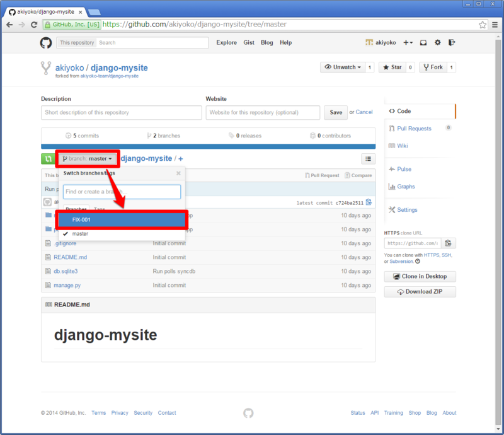Open the clone help question icon

[418, 261]
